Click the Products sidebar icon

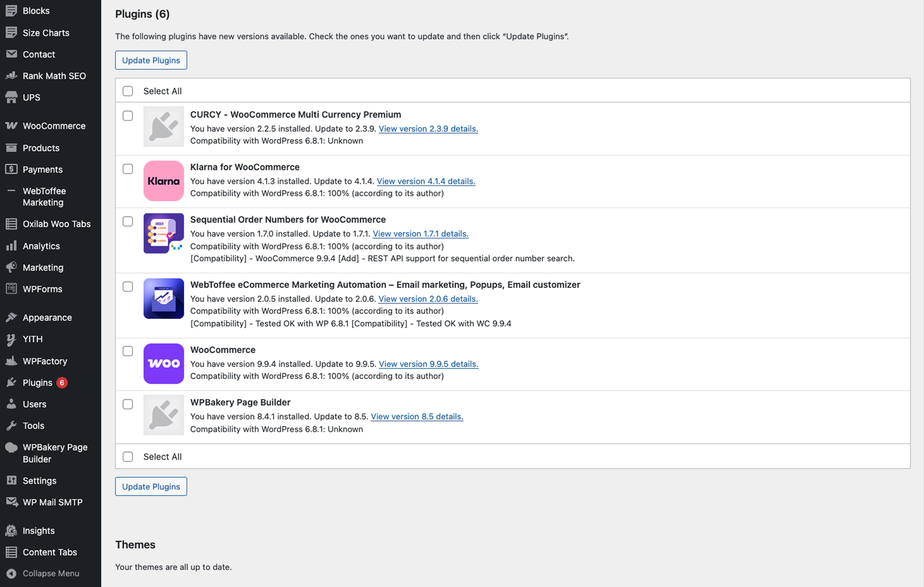click(x=11, y=148)
